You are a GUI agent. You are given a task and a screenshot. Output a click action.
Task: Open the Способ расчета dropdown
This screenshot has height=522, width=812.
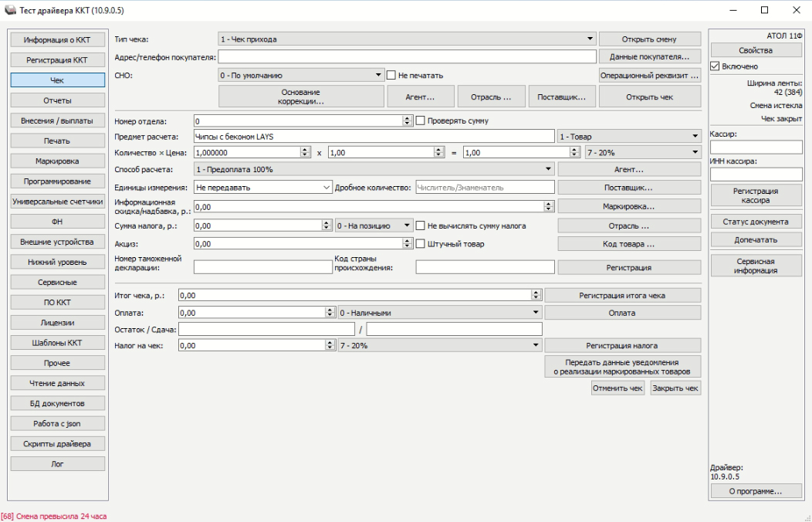click(x=548, y=168)
